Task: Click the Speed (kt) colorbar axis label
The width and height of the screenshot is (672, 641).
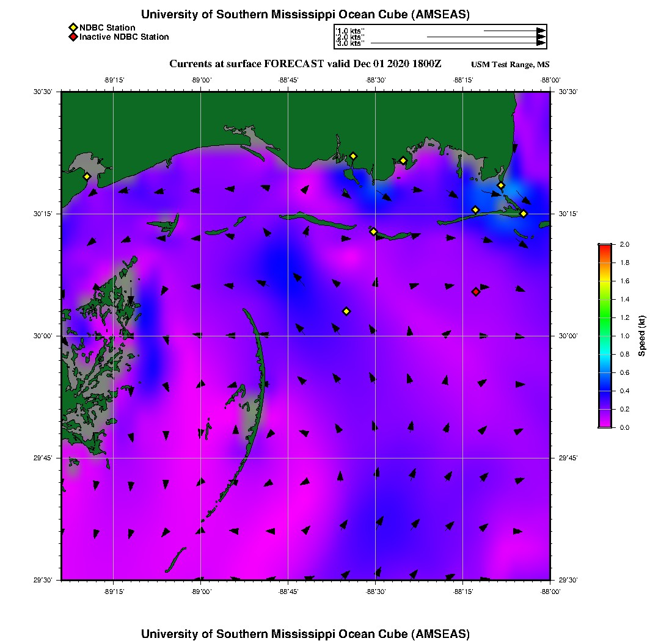Action: [x=641, y=336]
